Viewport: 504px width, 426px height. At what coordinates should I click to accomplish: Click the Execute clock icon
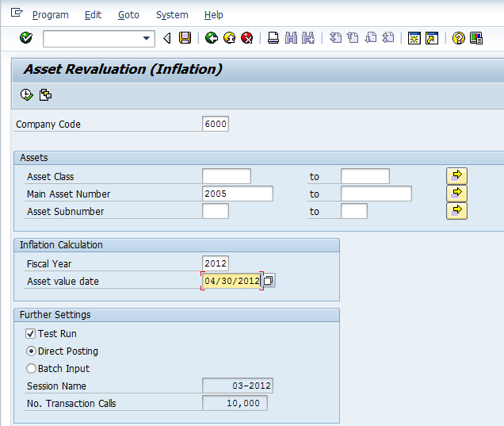(x=27, y=95)
